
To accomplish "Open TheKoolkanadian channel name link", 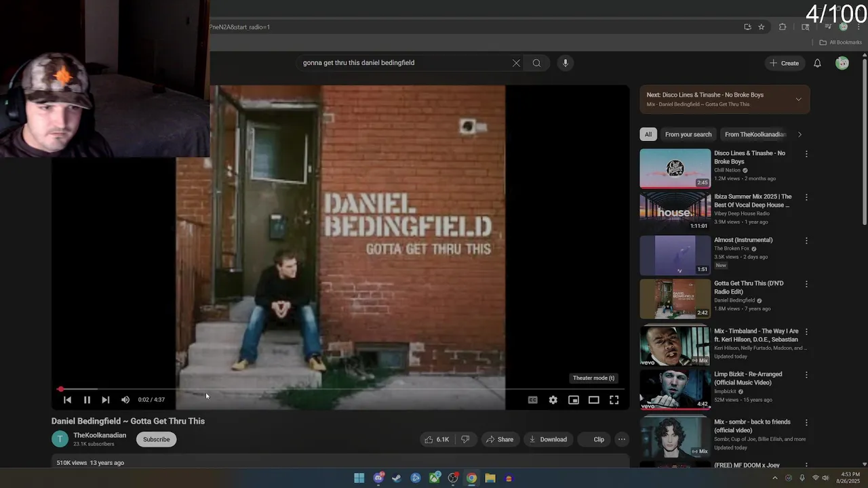I will (100, 435).
